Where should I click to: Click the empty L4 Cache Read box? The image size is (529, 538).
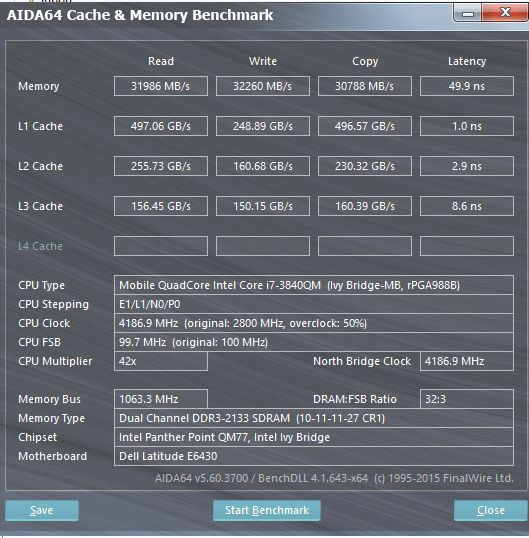161,246
